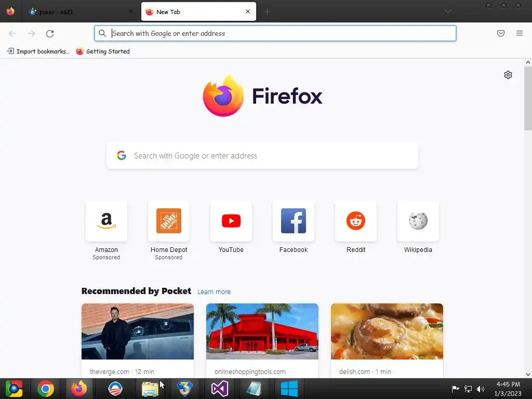Open new tab personalize settings gear

[508, 75]
